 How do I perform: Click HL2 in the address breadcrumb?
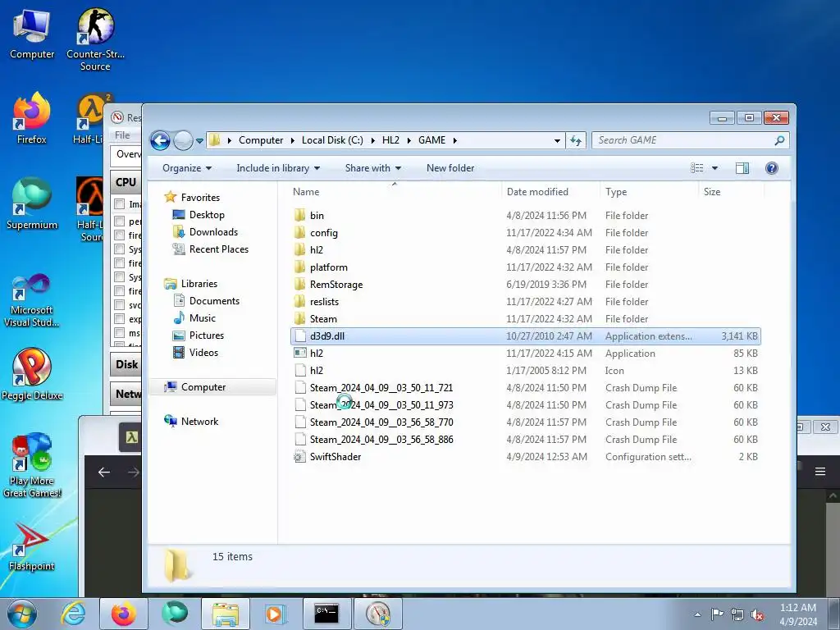(x=390, y=140)
